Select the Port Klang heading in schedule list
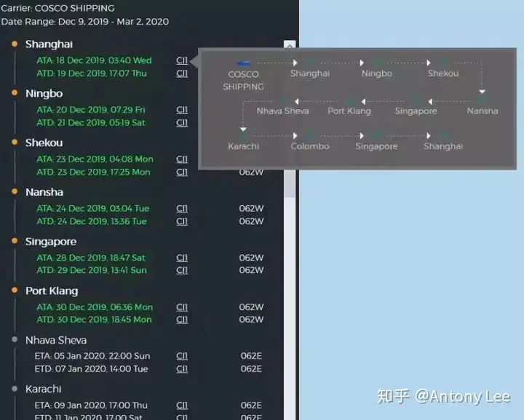The image size is (524, 420). coord(52,291)
